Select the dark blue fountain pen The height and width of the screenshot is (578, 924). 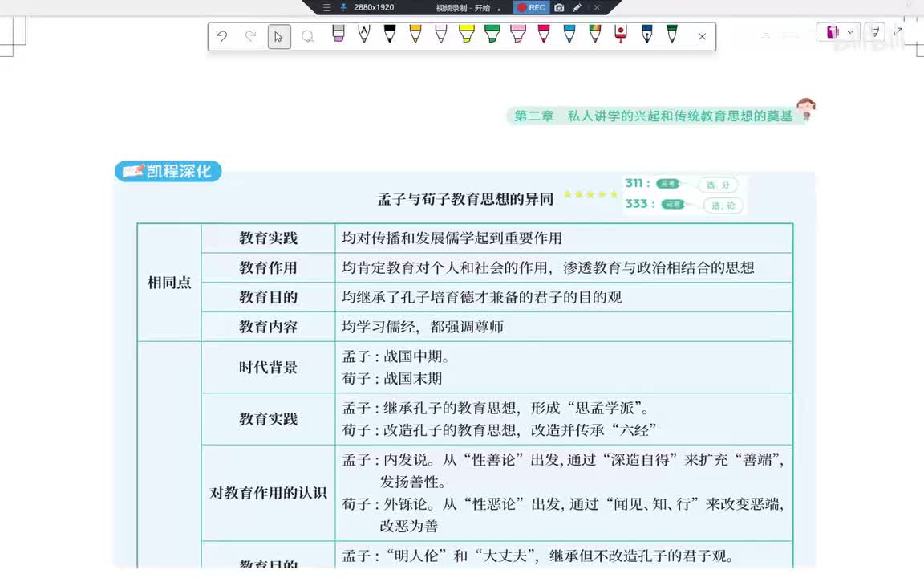(x=647, y=33)
